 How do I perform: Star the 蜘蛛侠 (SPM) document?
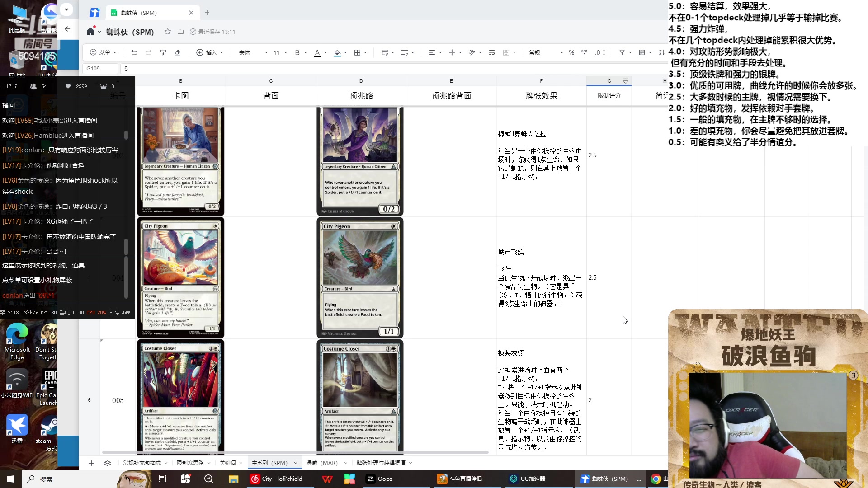click(x=168, y=32)
